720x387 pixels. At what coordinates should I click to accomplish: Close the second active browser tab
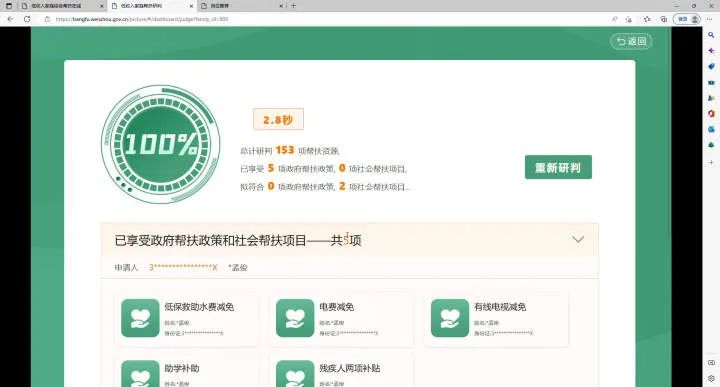click(x=191, y=6)
